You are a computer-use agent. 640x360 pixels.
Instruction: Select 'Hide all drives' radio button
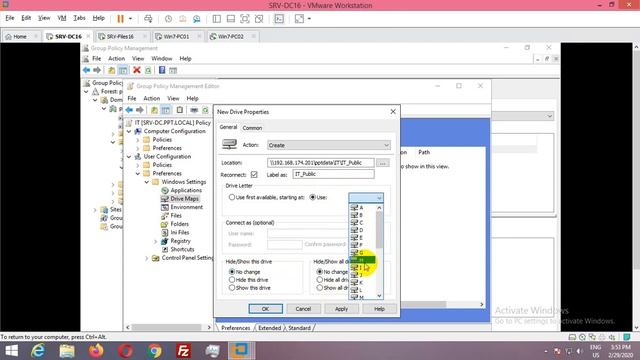point(320,280)
